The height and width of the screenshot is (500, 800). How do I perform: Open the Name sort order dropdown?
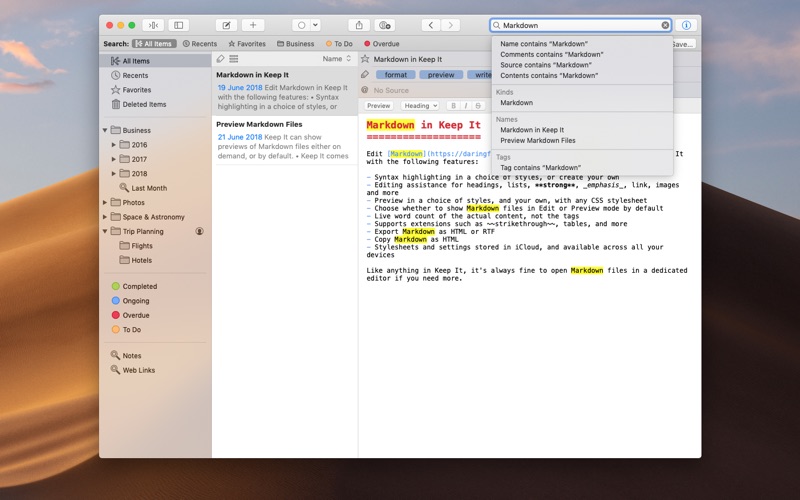[x=336, y=59]
